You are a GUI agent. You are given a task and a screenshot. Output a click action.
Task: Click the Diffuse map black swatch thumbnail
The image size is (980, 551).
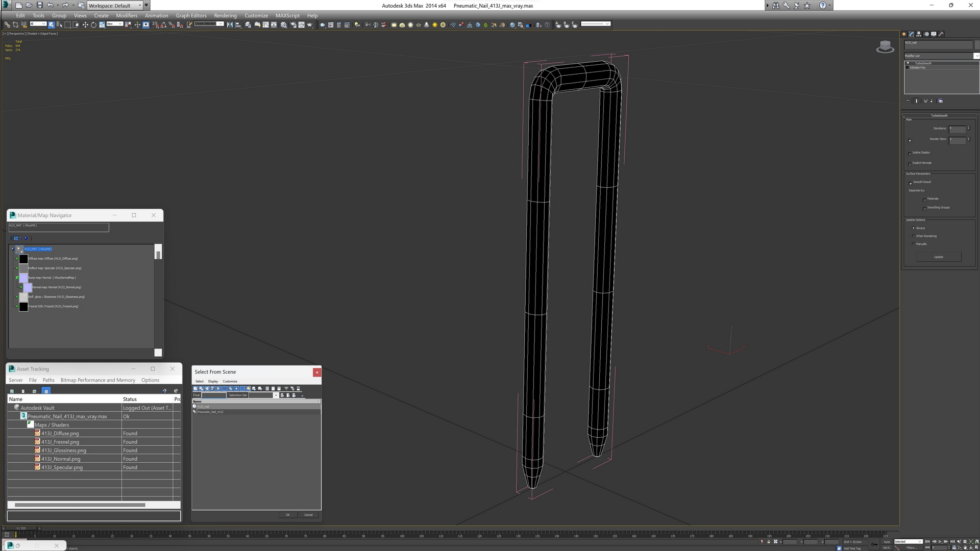pos(23,259)
